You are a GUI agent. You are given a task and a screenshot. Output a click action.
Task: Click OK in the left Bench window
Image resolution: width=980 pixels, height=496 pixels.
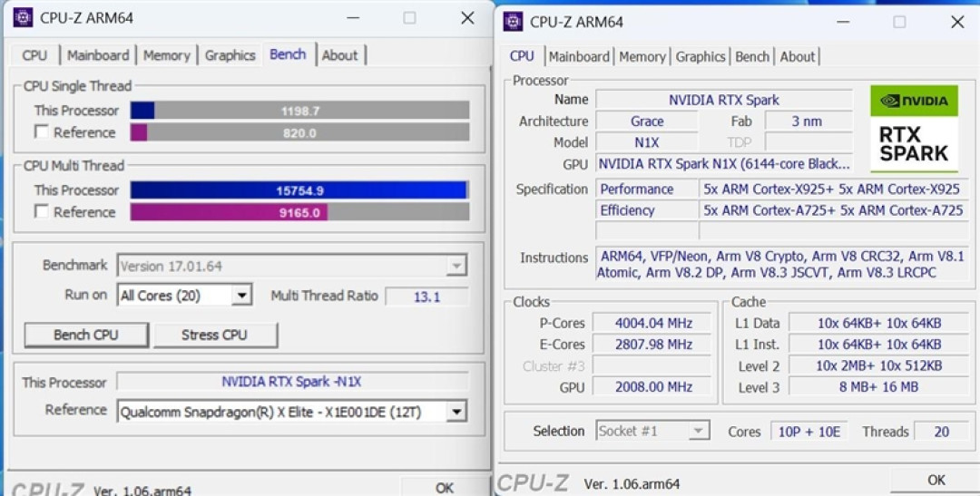[x=445, y=487]
